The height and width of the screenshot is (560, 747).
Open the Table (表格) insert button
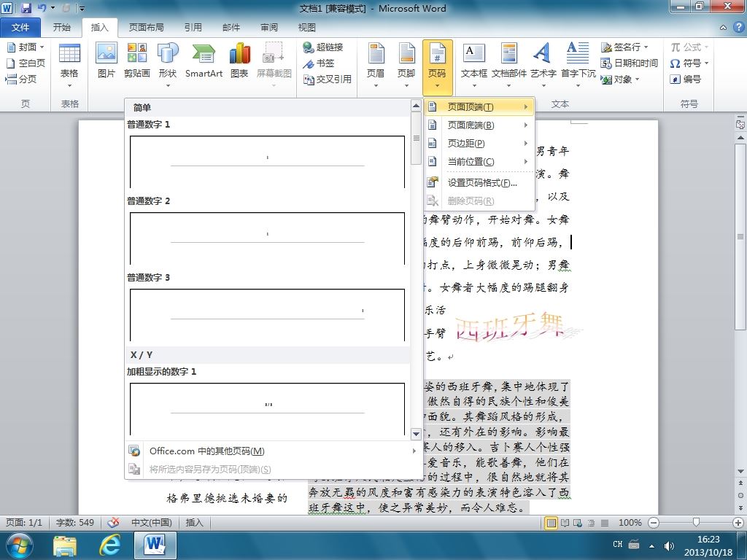(69, 65)
